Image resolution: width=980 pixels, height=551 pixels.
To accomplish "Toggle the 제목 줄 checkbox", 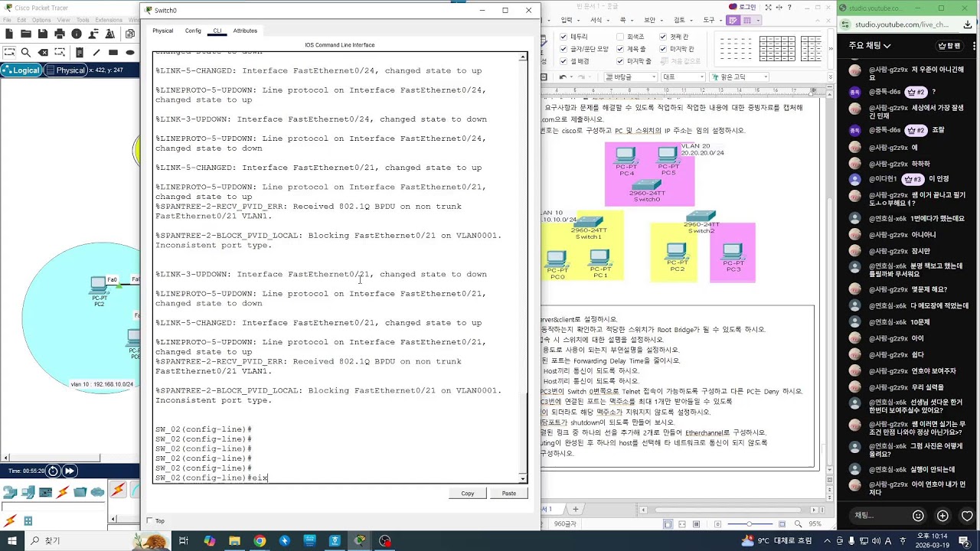I will click(x=619, y=49).
